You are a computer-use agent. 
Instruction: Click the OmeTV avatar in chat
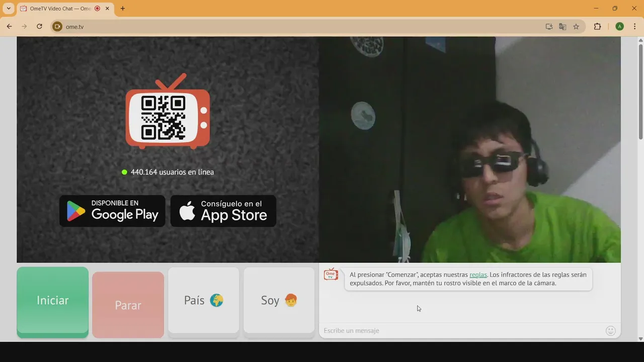tap(331, 274)
